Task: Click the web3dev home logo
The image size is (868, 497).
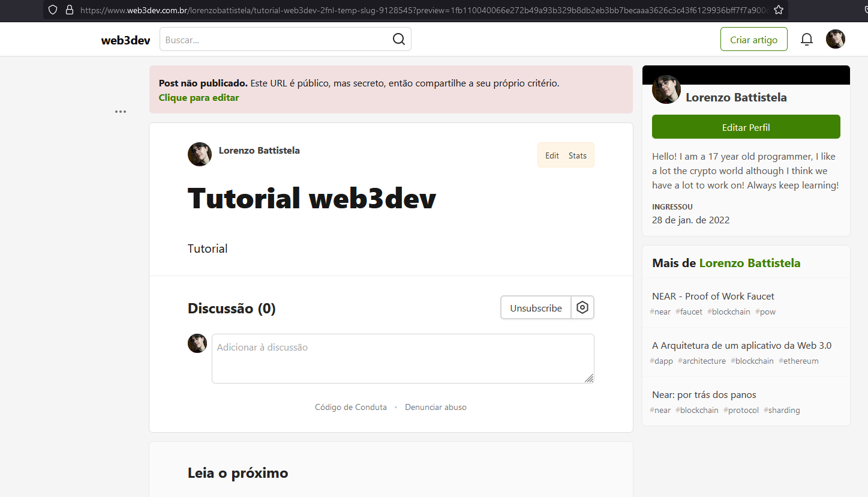Action: point(125,40)
